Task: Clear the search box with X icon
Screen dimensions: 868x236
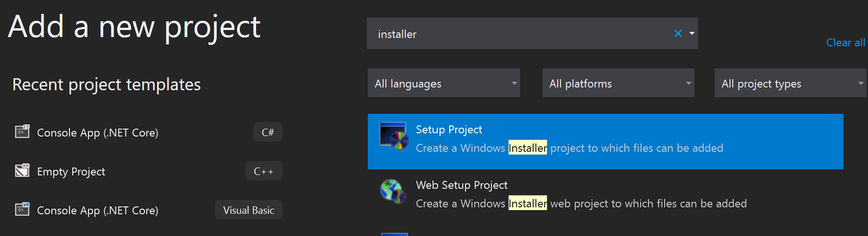Action: click(678, 33)
